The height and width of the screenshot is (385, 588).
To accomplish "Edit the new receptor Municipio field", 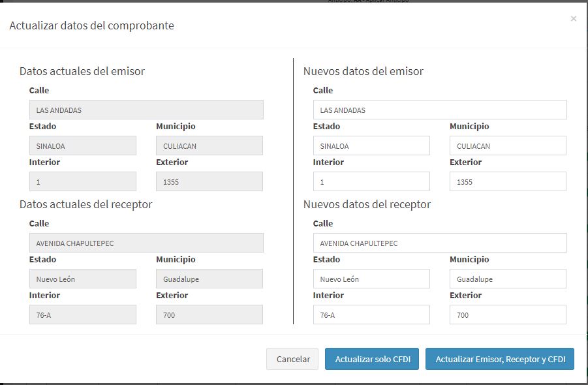I will (x=508, y=279).
